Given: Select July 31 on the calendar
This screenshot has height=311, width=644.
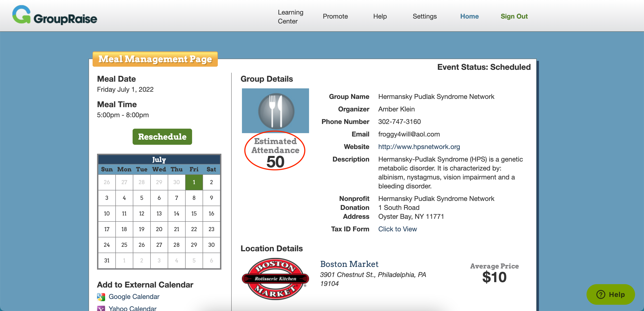Looking at the screenshot, I should [107, 260].
